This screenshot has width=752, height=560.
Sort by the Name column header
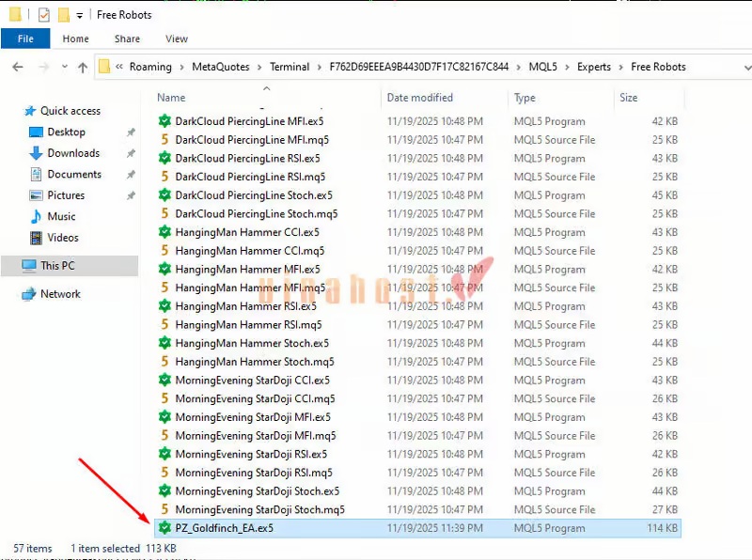point(171,98)
